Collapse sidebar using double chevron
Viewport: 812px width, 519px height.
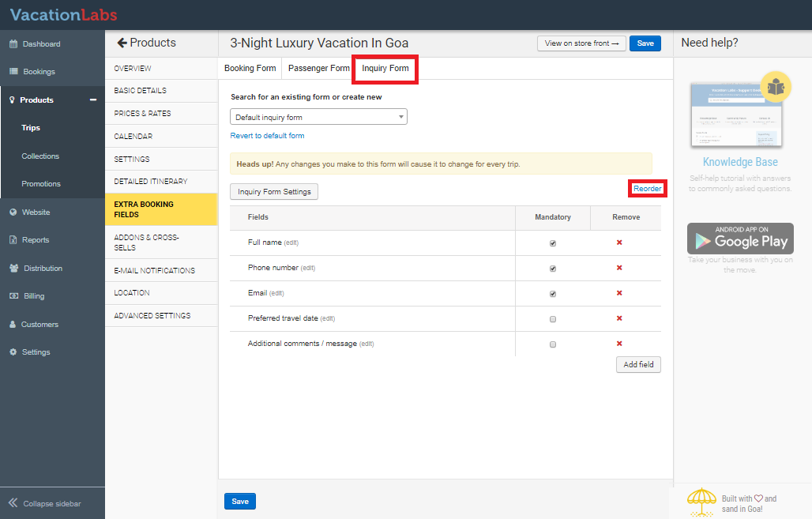(13, 503)
